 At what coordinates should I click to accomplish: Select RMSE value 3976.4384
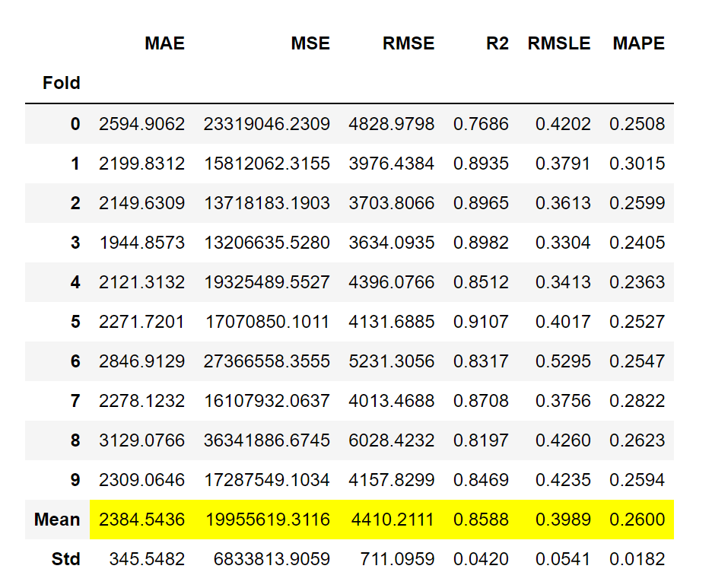click(x=392, y=164)
